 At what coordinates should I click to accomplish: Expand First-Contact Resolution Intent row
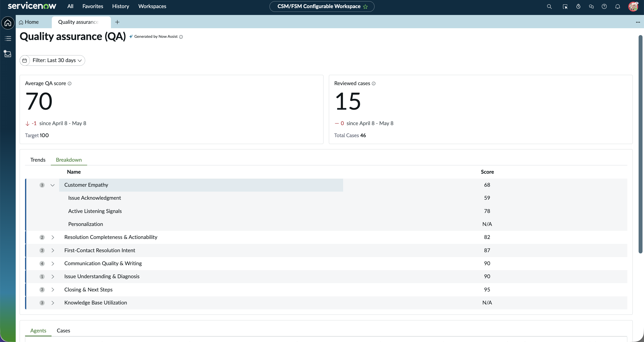click(x=53, y=250)
